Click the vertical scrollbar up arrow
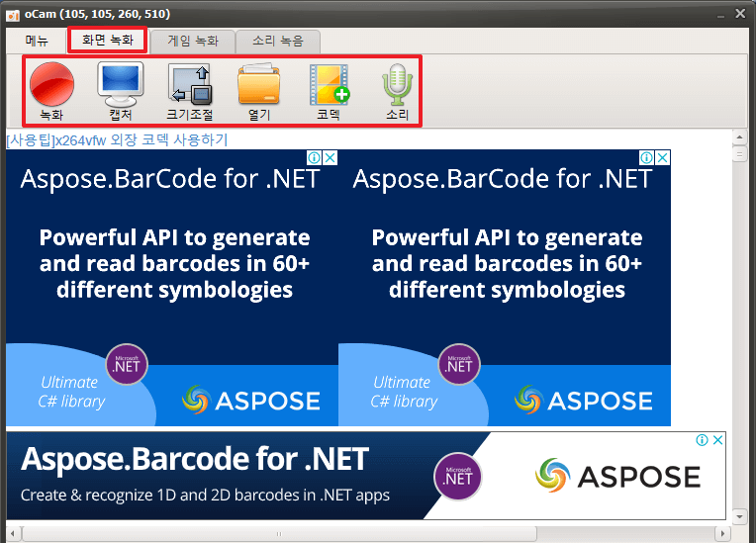 click(739, 137)
